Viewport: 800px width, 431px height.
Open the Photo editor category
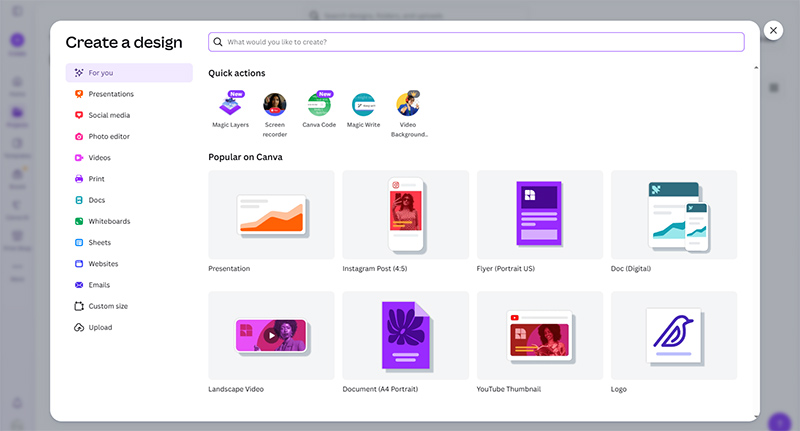coord(129,137)
